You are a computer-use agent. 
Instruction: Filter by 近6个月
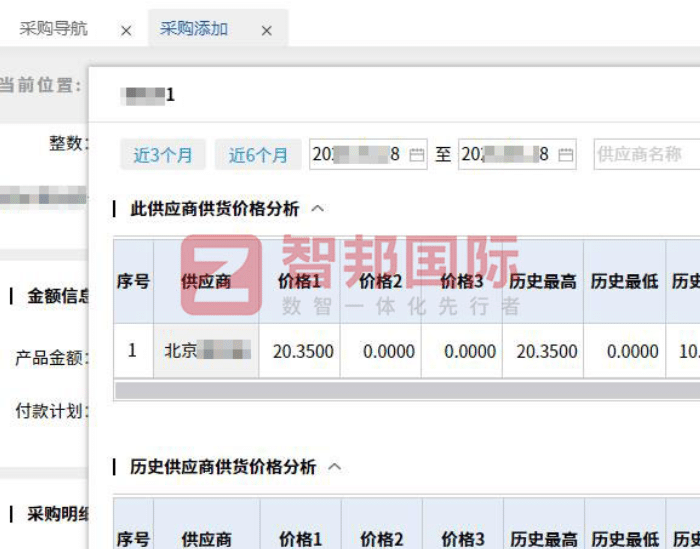pyautogui.click(x=258, y=155)
